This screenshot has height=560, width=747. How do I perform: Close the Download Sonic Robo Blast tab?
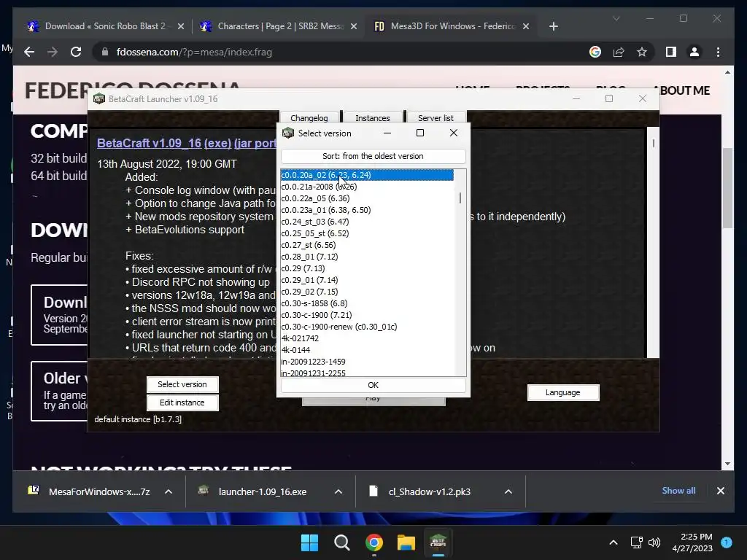tap(181, 26)
